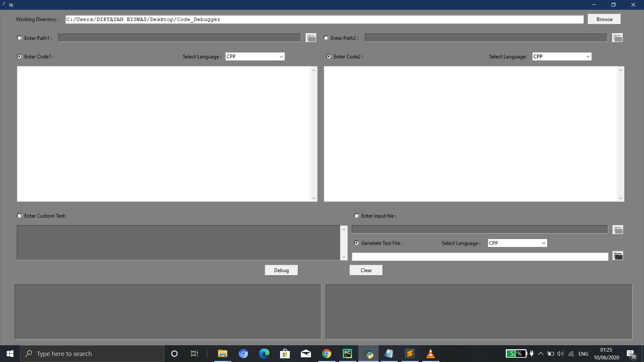Image resolution: width=644 pixels, height=362 pixels.
Task: Click the Browse button for working directory
Action: [x=604, y=19]
